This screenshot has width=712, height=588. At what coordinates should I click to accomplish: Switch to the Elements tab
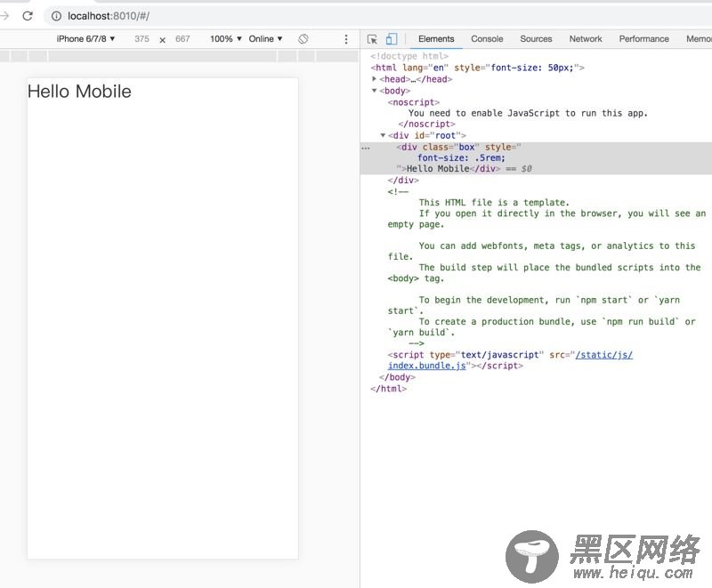436,39
